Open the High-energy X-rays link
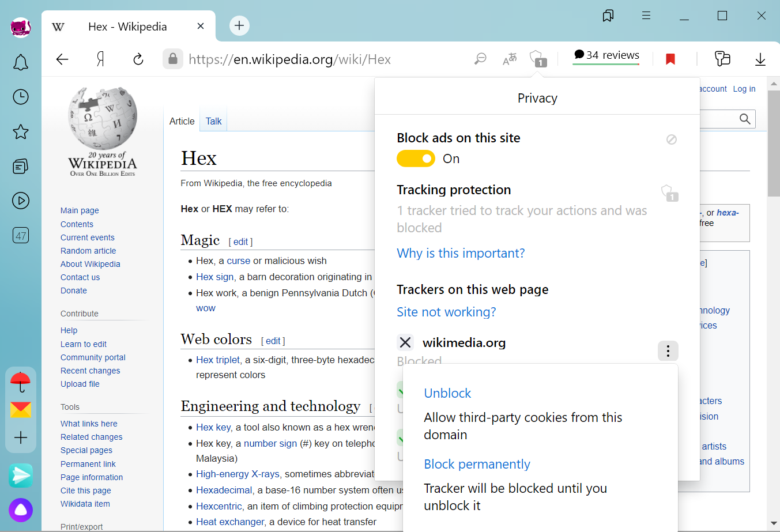Image resolution: width=780 pixels, height=532 pixels. click(x=238, y=474)
